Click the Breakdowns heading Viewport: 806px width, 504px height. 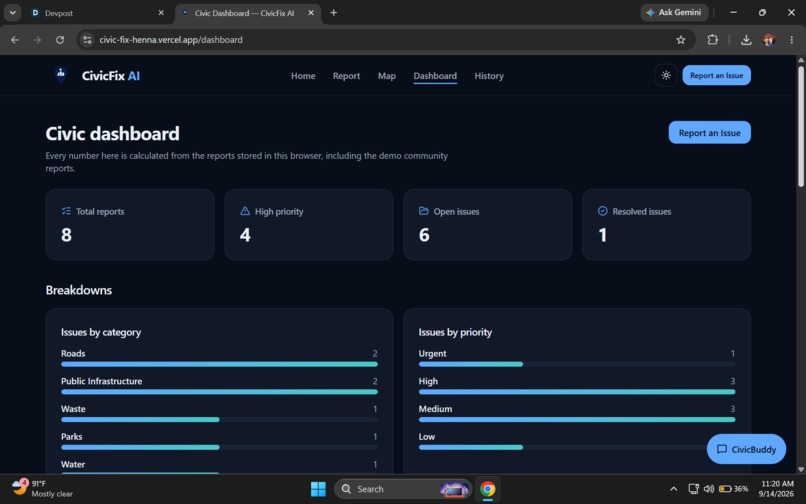[x=79, y=290]
